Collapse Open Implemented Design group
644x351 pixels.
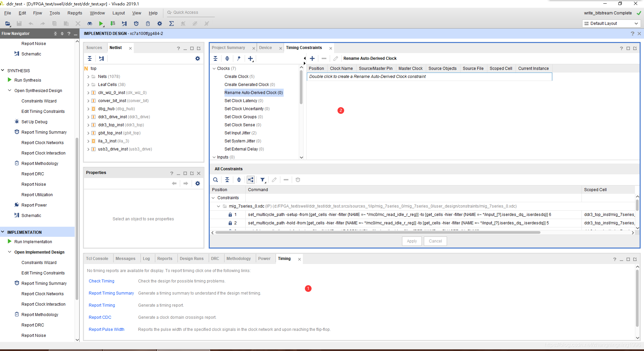10,252
